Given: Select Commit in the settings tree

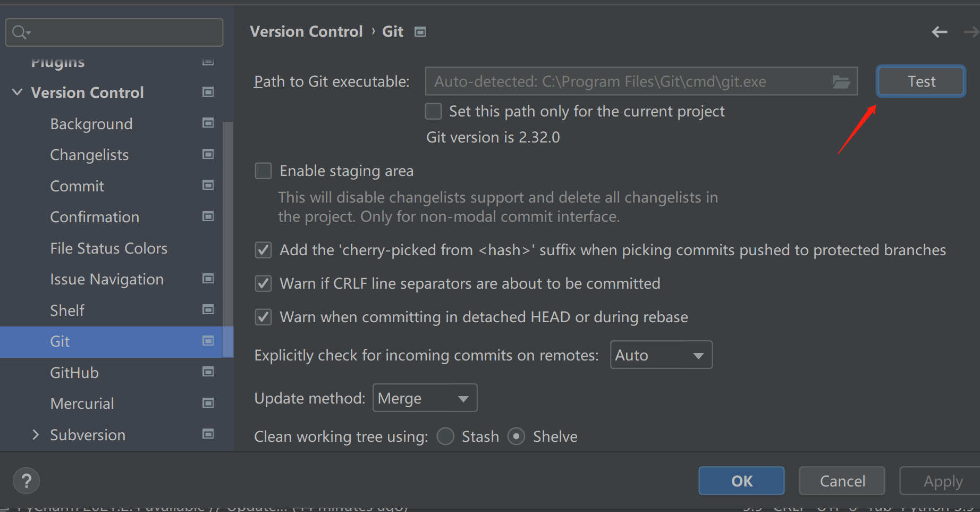Looking at the screenshot, I should pyautogui.click(x=77, y=186).
